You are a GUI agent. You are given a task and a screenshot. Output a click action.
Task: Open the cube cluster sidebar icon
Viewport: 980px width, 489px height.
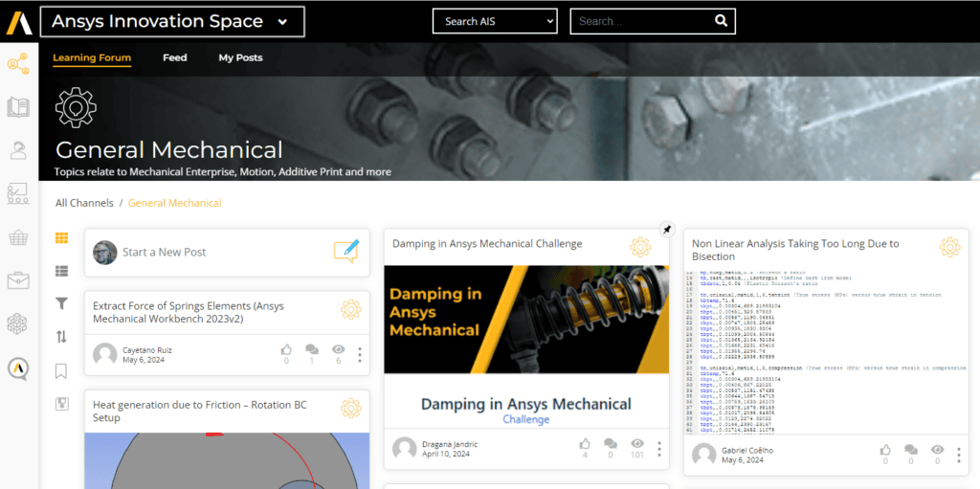point(18,323)
